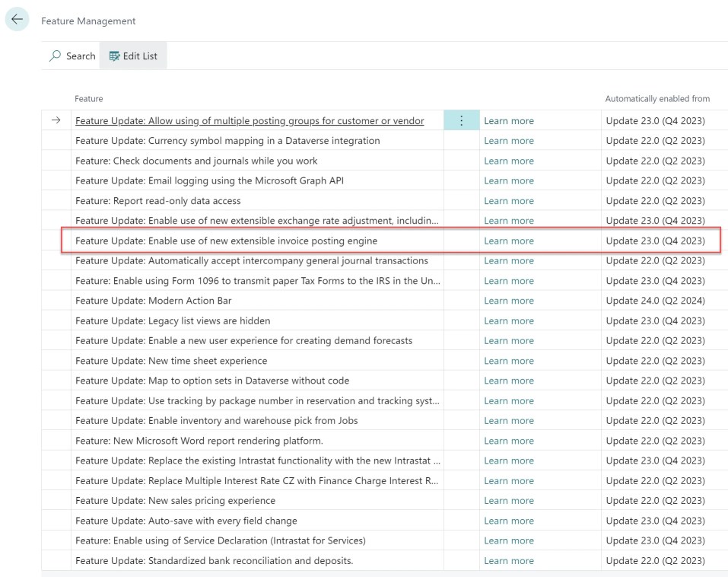Viewport: 728px width, 577px height.
Task: Open Learn more for multiple posting groups feature
Action: [509, 121]
